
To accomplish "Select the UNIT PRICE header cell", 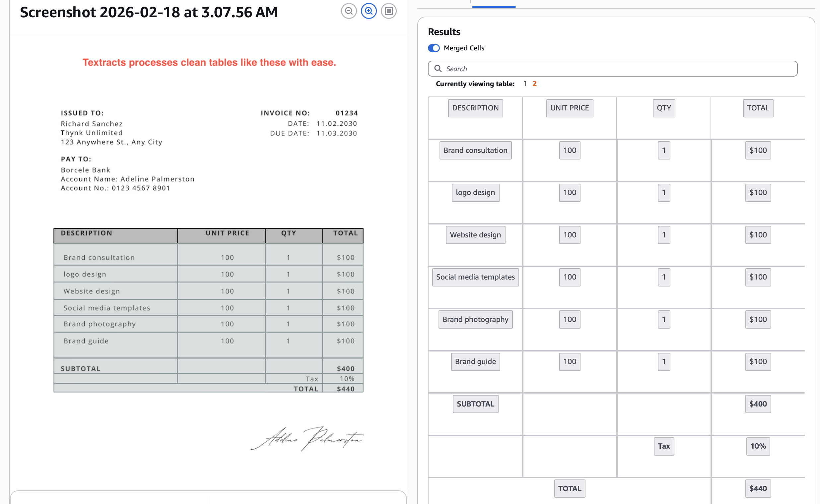I will click(569, 108).
